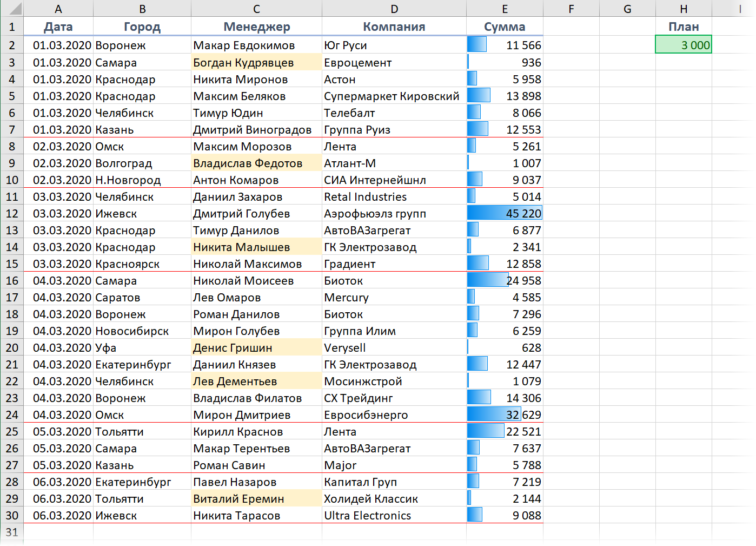Select cell with amount 24 958
756x546 pixels.
pos(505,280)
